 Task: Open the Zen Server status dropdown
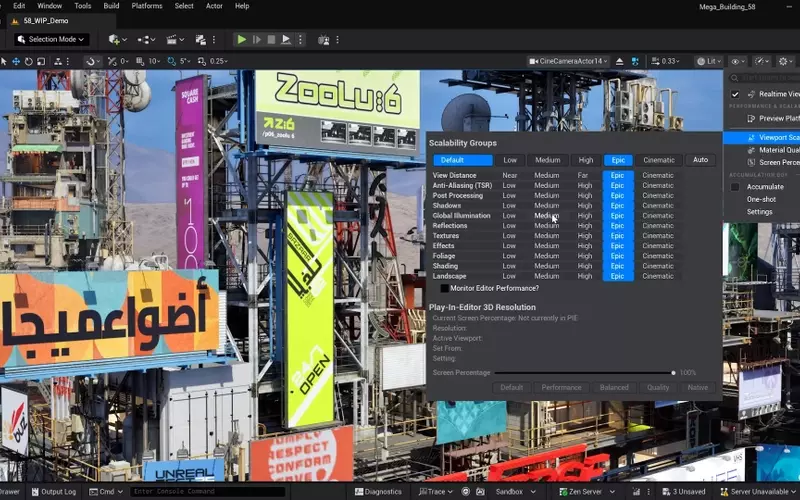(585, 492)
